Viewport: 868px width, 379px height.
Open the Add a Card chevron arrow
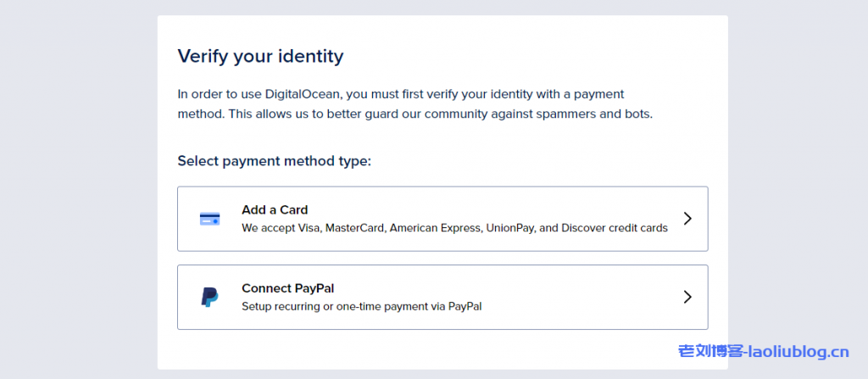click(687, 219)
